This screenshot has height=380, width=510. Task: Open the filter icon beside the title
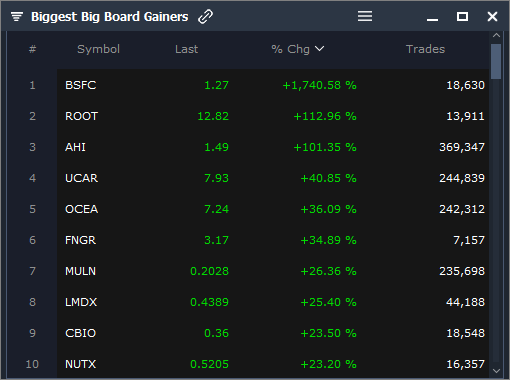click(x=17, y=16)
